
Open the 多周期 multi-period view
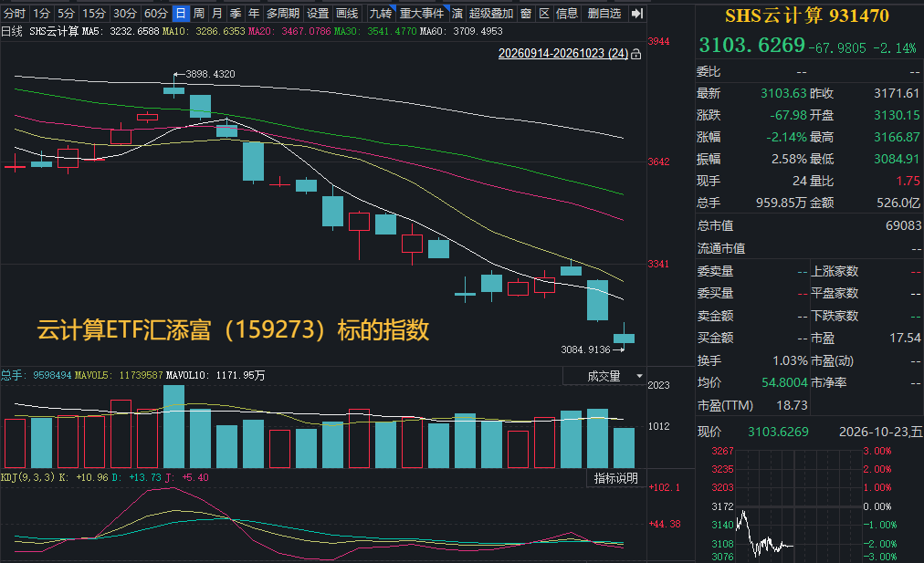point(283,14)
